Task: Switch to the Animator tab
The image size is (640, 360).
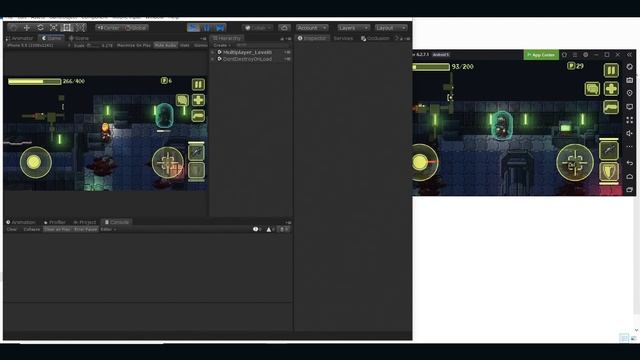Action: point(20,38)
